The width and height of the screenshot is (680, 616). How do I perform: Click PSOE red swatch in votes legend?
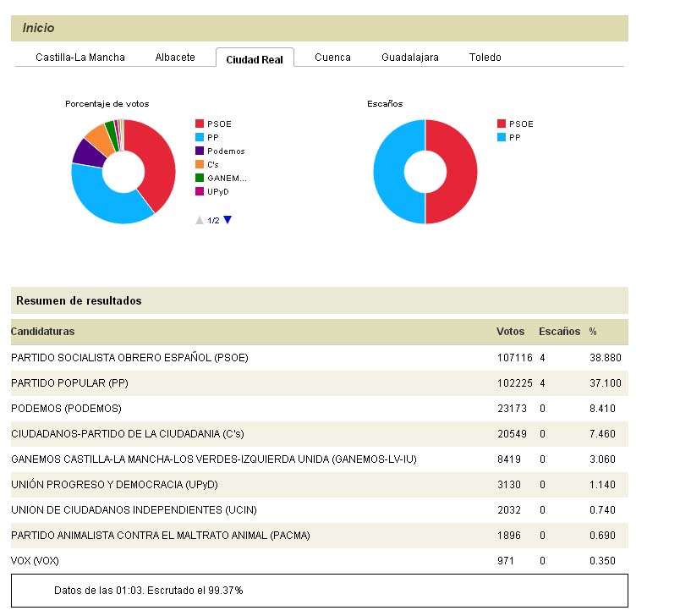click(x=200, y=124)
